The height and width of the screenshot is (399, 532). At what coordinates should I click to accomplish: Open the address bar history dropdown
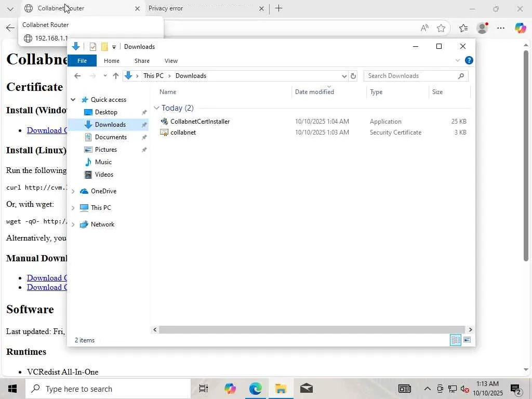tap(344, 76)
